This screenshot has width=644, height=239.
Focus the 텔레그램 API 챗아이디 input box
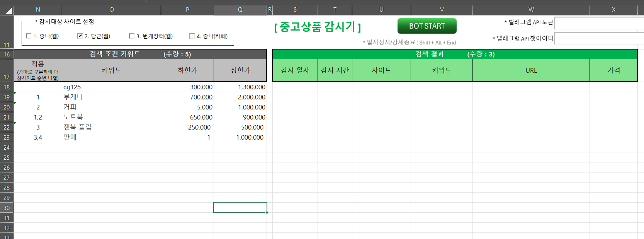pos(599,38)
